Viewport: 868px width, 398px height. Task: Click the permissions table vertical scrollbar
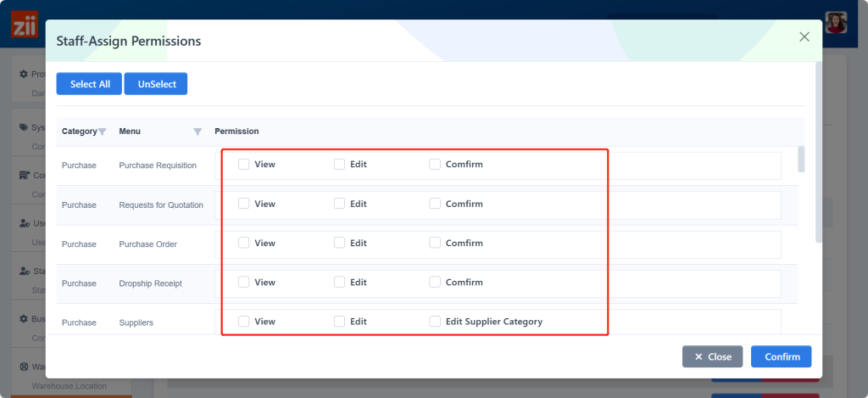pos(801,159)
